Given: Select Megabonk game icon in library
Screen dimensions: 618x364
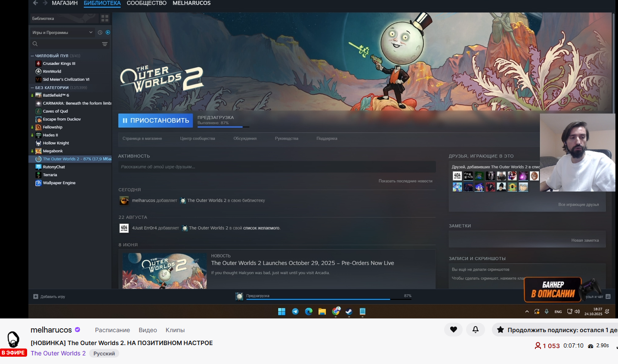Looking at the screenshot, I should [38, 151].
